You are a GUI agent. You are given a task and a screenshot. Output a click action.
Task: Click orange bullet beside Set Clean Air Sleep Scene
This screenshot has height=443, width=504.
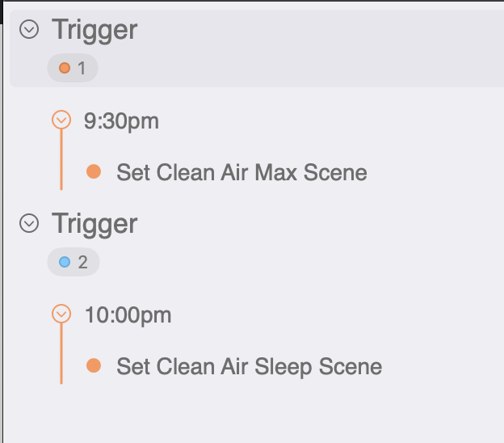pos(94,365)
